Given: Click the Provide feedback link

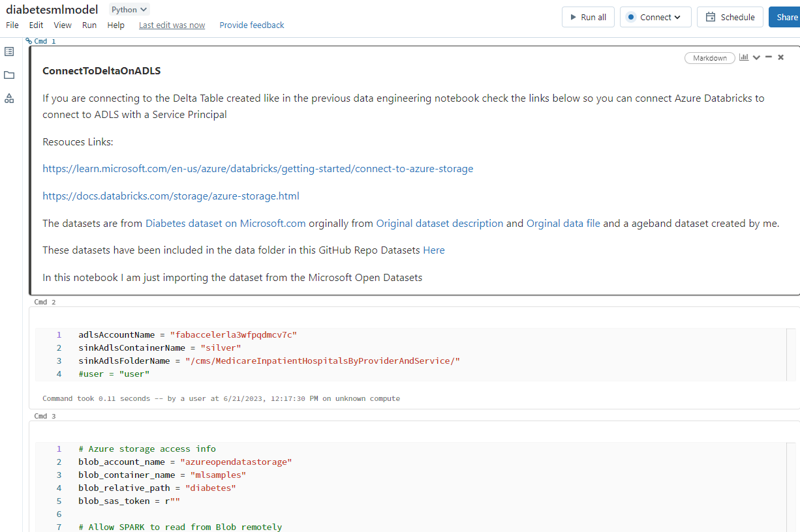Looking at the screenshot, I should 252,25.
